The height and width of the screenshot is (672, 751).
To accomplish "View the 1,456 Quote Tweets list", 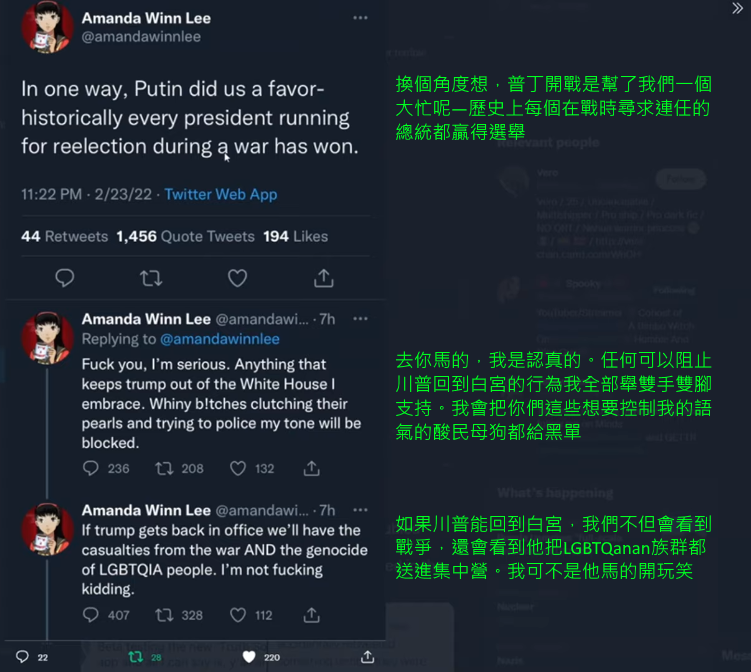I will point(185,236).
